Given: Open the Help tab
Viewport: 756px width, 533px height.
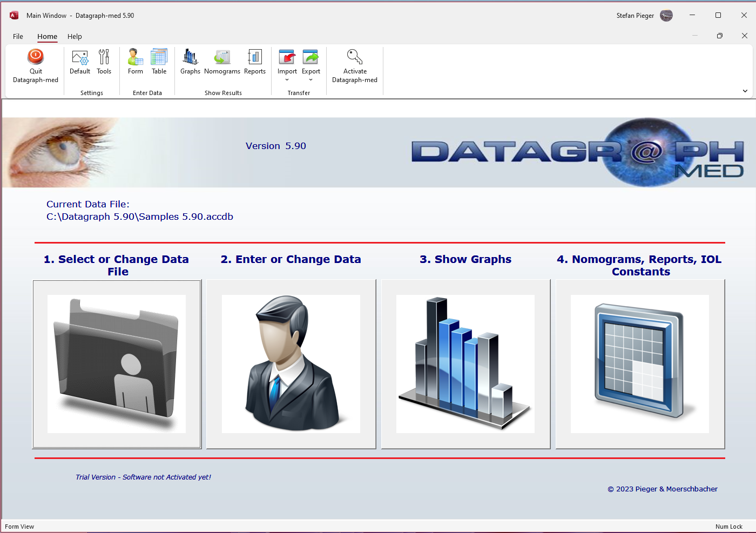Looking at the screenshot, I should click(x=75, y=37).
